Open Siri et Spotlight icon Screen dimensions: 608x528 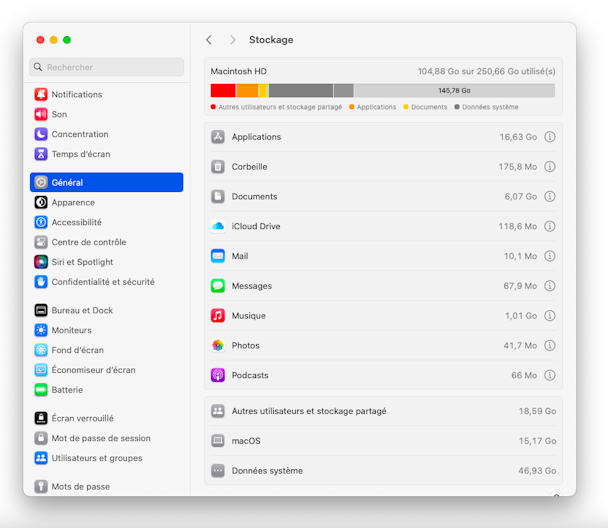click(41, 262)
